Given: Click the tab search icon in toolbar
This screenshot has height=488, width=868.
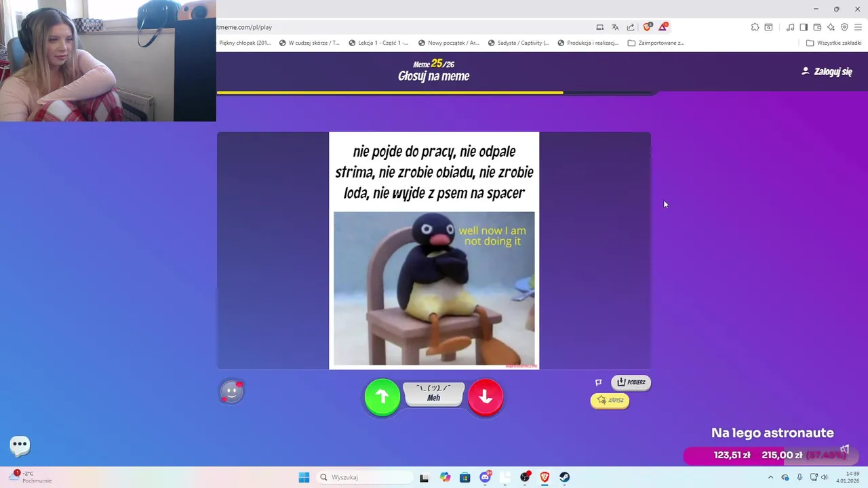Looking at the screenshot, I should pos(768,27).
